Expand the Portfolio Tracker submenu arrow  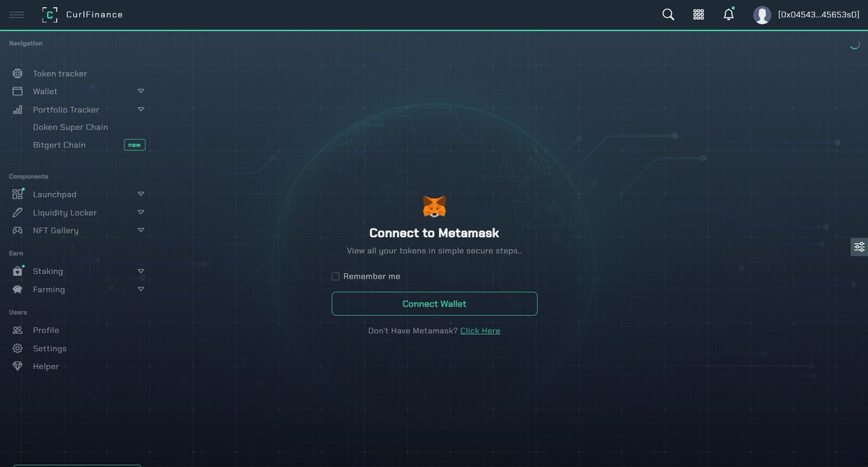141,109
